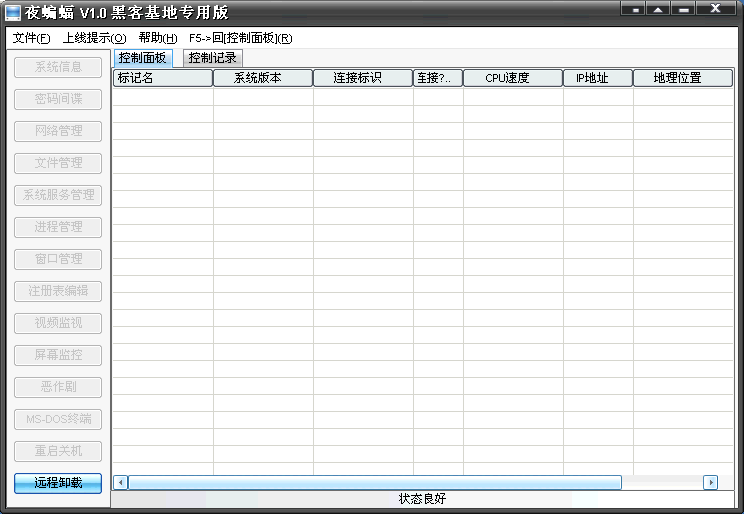Click the 屏幕监控 button

(x=58, y=355)
